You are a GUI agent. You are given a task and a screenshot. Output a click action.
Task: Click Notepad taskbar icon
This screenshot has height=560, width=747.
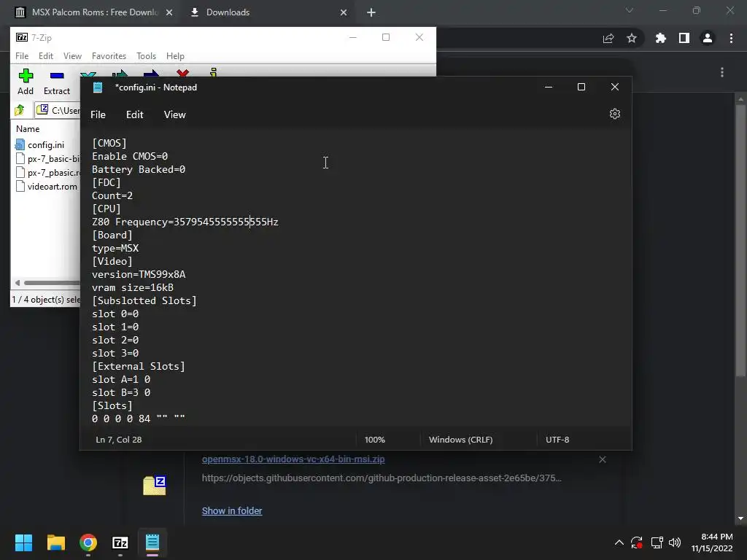pyautogui.click(x=152, y=542)
